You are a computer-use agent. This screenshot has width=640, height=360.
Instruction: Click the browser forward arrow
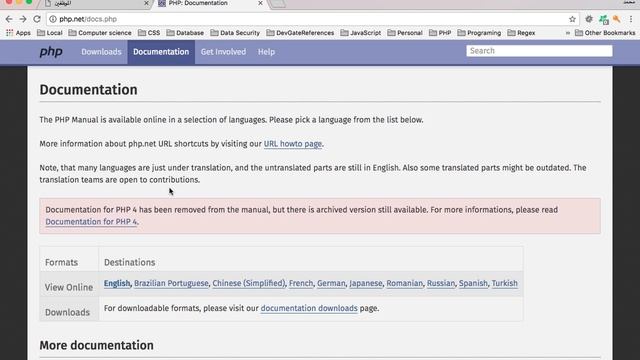(23, 19)
